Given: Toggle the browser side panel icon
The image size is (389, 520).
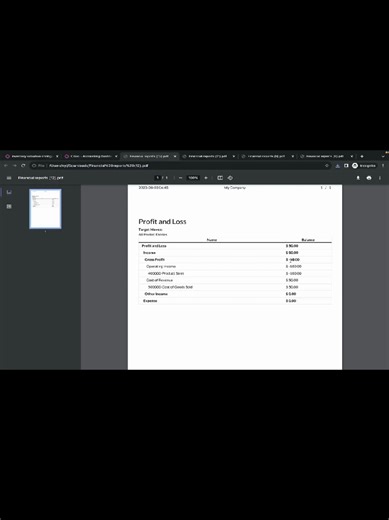Looking at the screenshot, I should (x=346, y=166).
